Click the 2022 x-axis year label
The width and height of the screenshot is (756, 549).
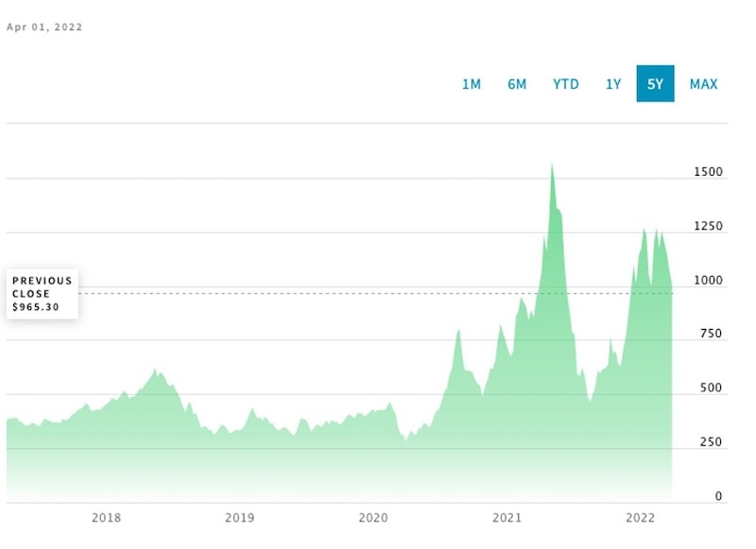pos(641,517)
